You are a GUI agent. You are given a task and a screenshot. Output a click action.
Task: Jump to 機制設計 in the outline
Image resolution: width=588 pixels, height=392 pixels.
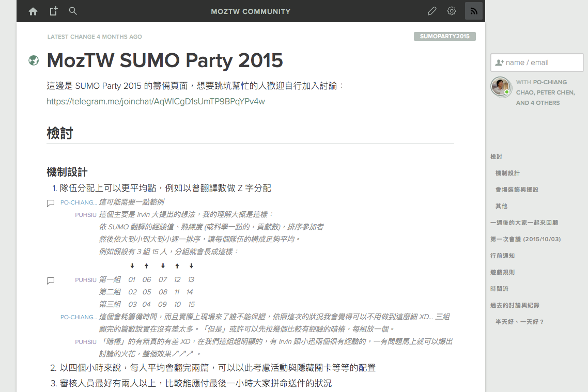(x=507, y=173)
